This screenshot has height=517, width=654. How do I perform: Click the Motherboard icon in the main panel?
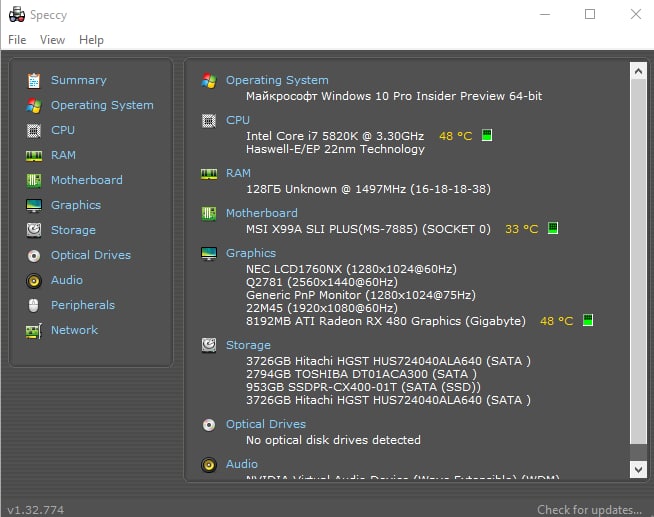pos(209,214)
